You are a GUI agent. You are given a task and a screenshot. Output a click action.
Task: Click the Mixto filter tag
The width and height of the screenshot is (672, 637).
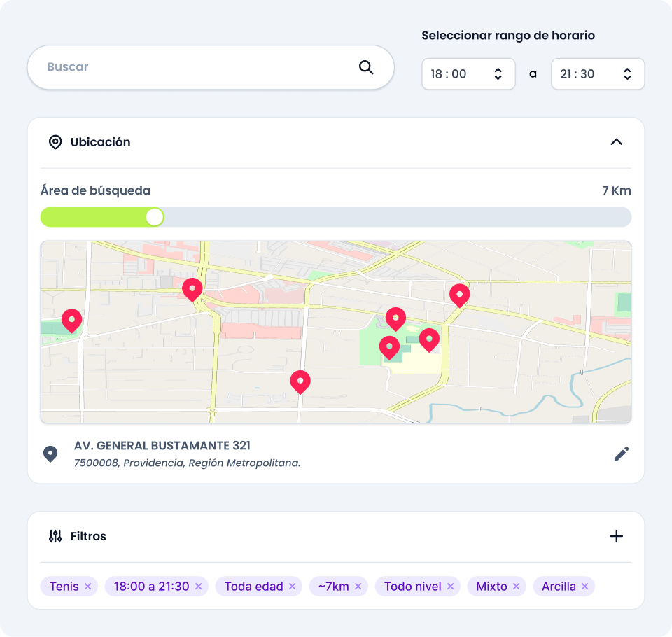pyautogui.click(x=491, y=587)
